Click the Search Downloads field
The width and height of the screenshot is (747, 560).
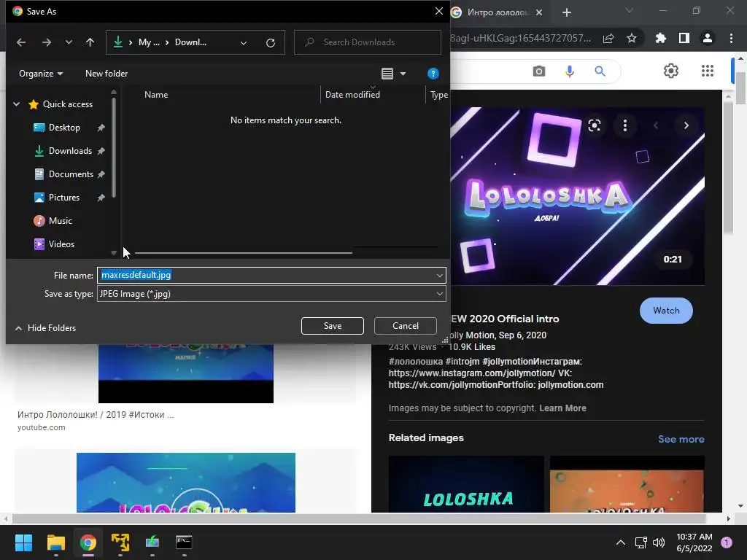(368, 42)
